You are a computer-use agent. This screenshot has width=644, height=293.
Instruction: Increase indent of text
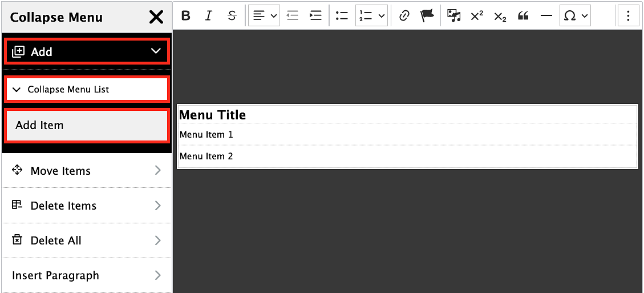tap(315, 15)
